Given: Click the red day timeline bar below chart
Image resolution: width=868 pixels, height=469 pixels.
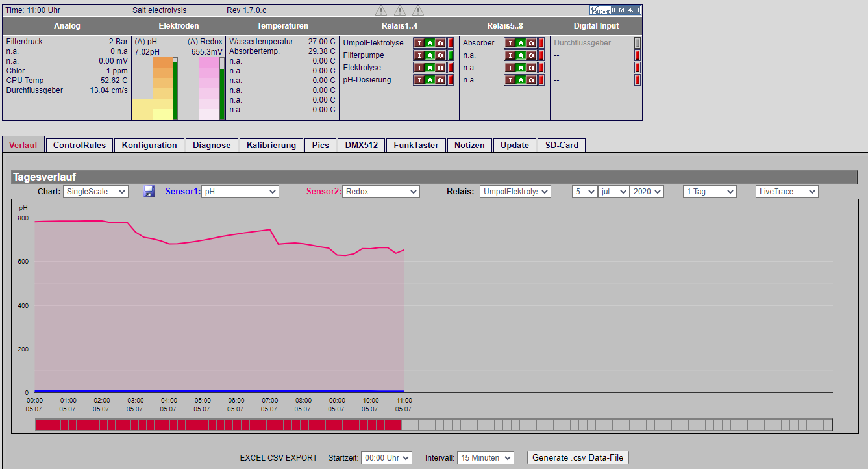Looking at the screenshot, I should pyautogui.click(x=218, y=425).
